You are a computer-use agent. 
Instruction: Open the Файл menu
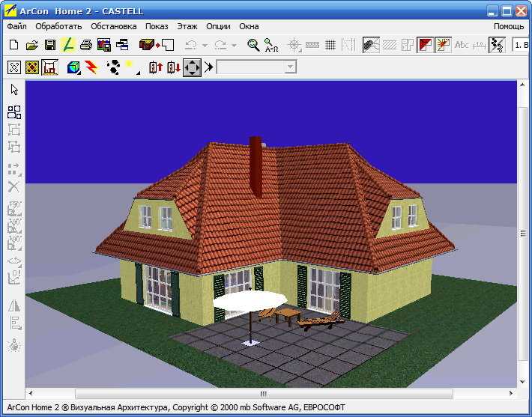coord(16,26)
